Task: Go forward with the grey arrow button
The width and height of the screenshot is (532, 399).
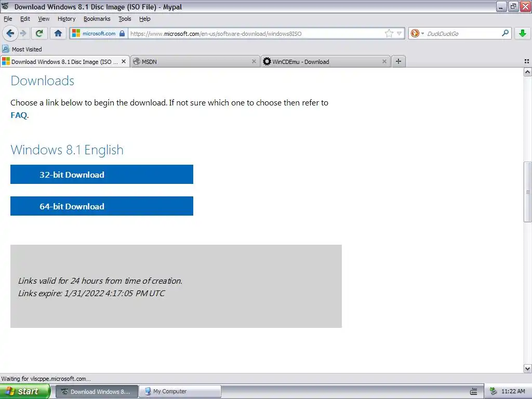Action: click(x=23, y=33)
